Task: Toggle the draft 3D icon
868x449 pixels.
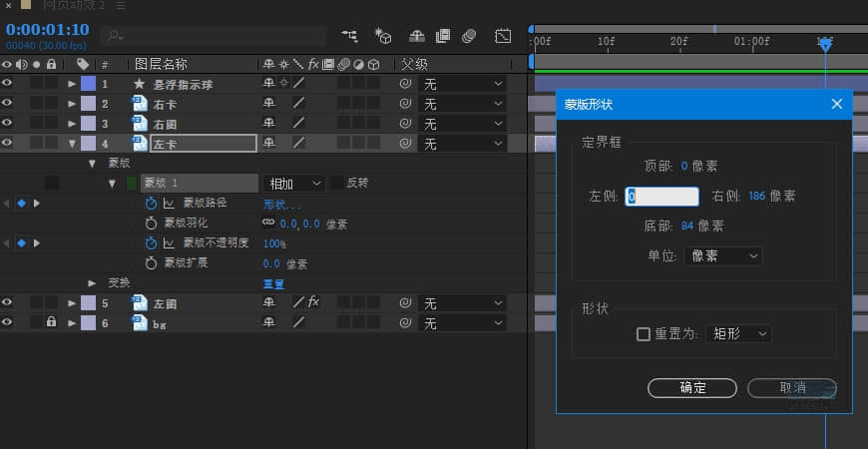Action: coord(382,36)
